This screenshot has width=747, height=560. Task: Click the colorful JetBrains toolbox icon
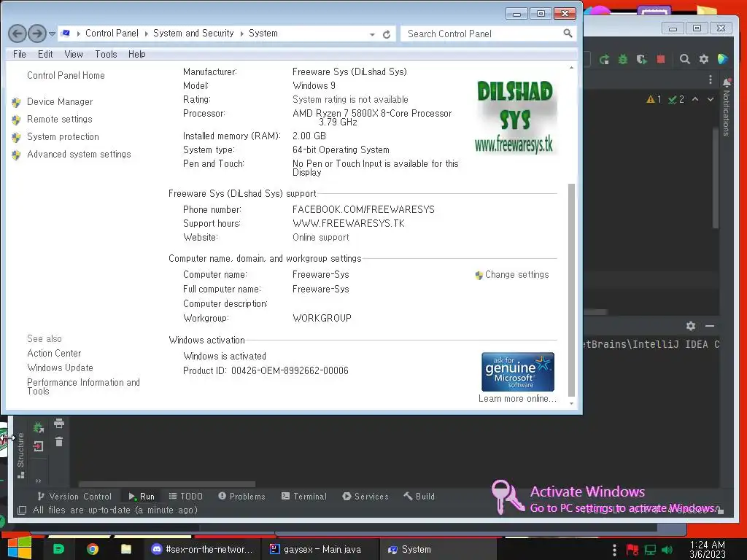(723, 59)
